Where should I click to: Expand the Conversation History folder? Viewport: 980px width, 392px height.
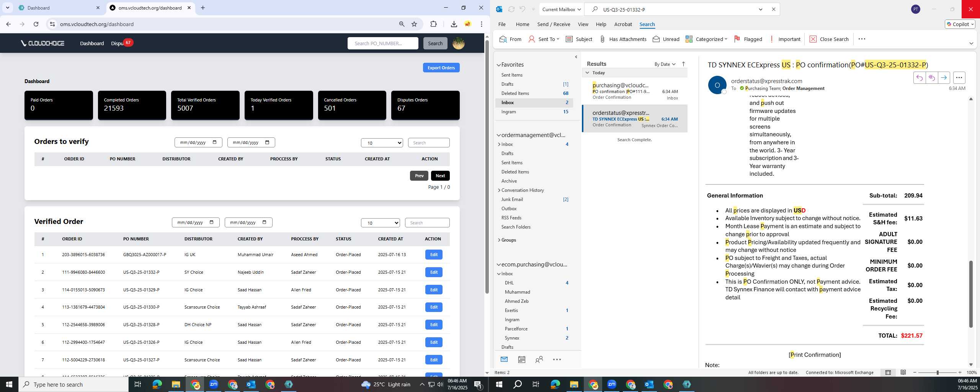499,190
